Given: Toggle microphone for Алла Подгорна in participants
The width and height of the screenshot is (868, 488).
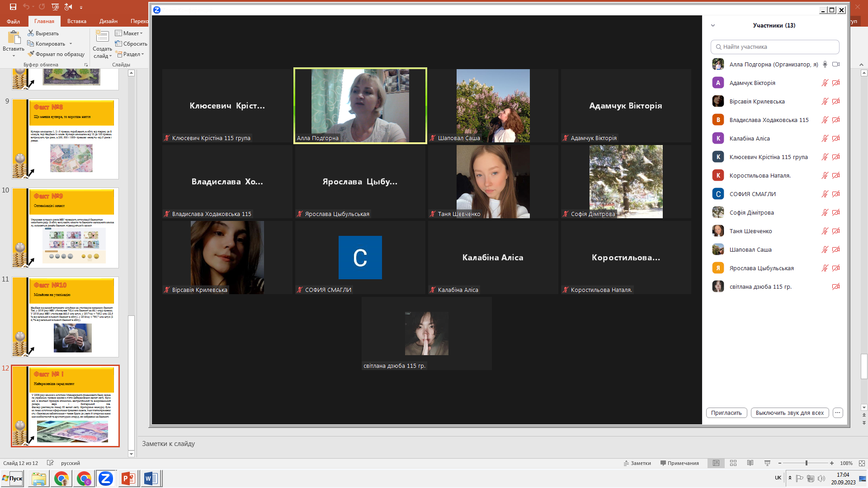Looking at the screenshot, I should click(x=825, y=64).
